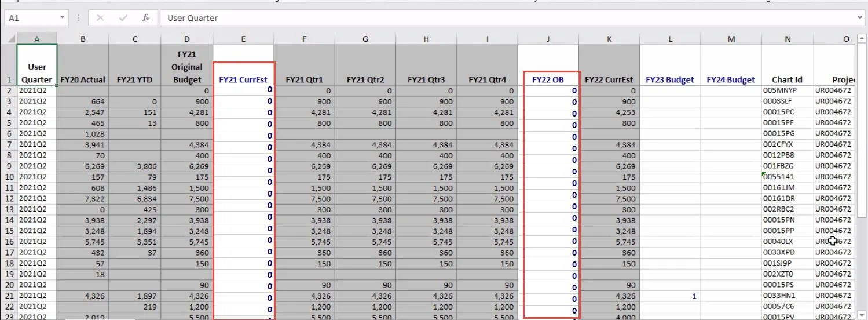Click the Cancel X formula bar icon
The image size is (868, 320).
click(x=100, y=18)
